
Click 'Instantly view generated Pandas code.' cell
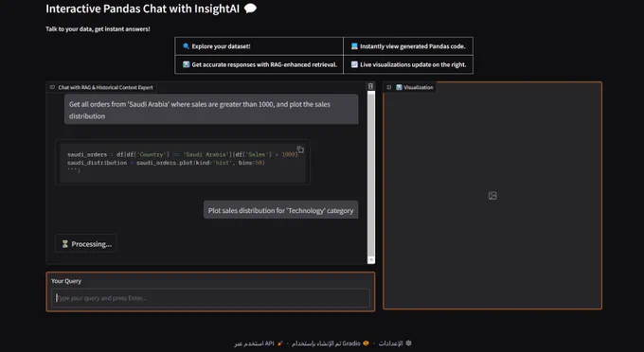408,46
